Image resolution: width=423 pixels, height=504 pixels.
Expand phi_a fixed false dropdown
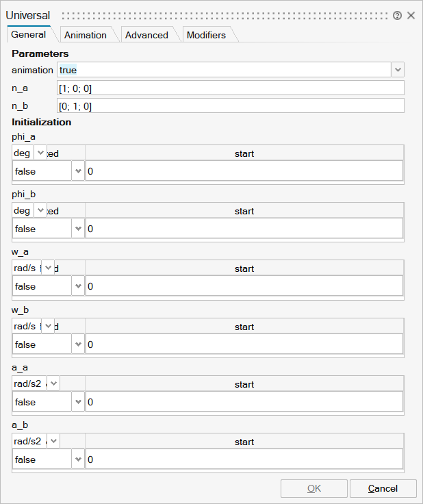point(77,171)
